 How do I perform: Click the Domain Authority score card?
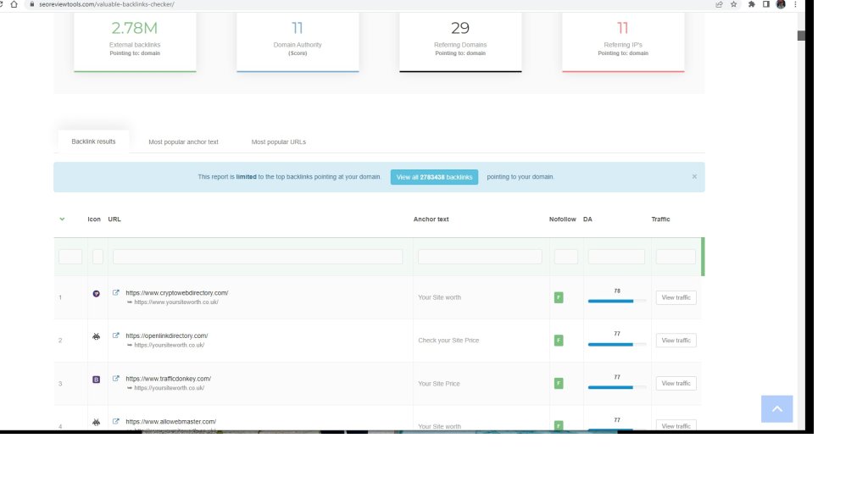(298, 42)
